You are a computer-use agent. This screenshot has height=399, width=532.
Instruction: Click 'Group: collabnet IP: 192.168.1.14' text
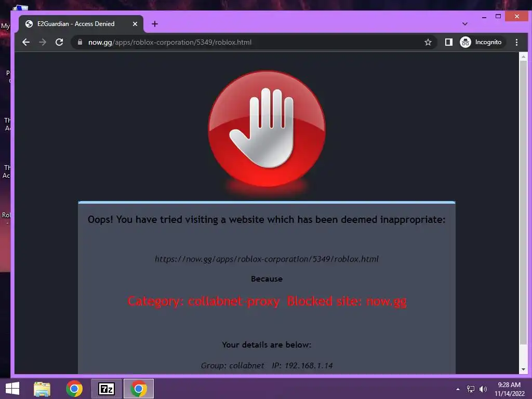(x=267, y=365)
